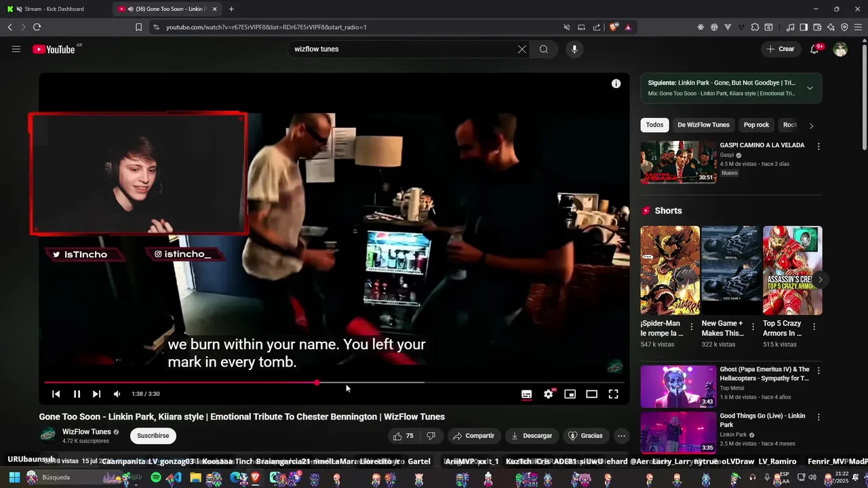
Task: Open Brave Shields lion icon
Action: click(614, 27)
